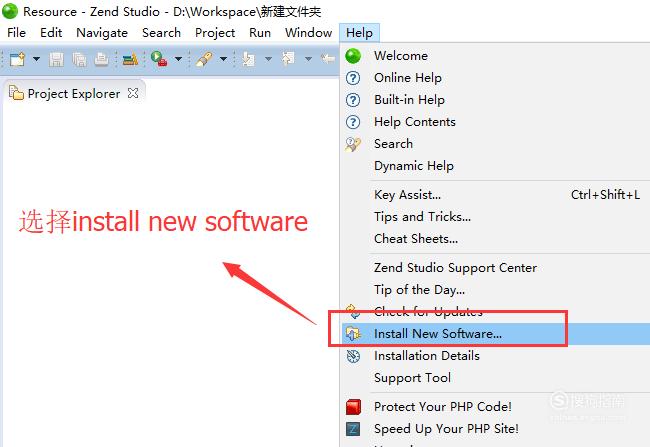Open the Window menu

[308, 33]
